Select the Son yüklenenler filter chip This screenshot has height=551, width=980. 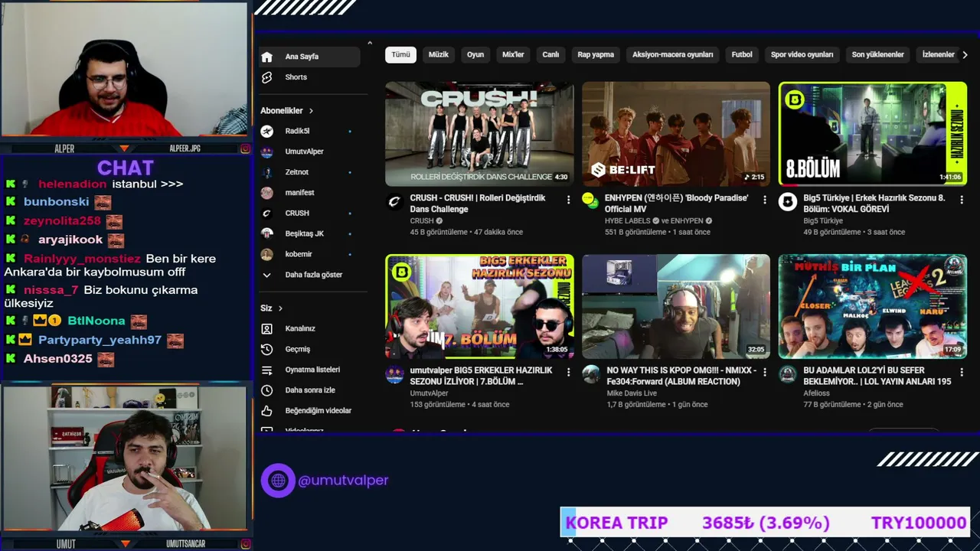[x=877, y=54]
